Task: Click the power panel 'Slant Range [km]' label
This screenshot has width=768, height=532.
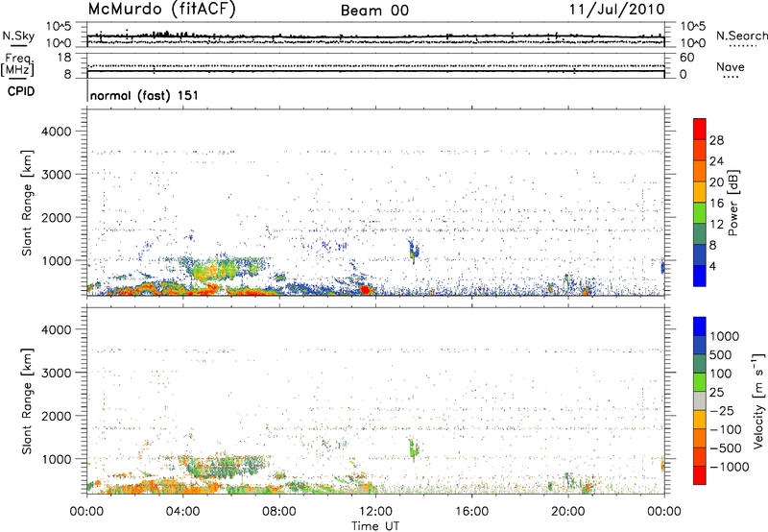Action: [27, 203]
